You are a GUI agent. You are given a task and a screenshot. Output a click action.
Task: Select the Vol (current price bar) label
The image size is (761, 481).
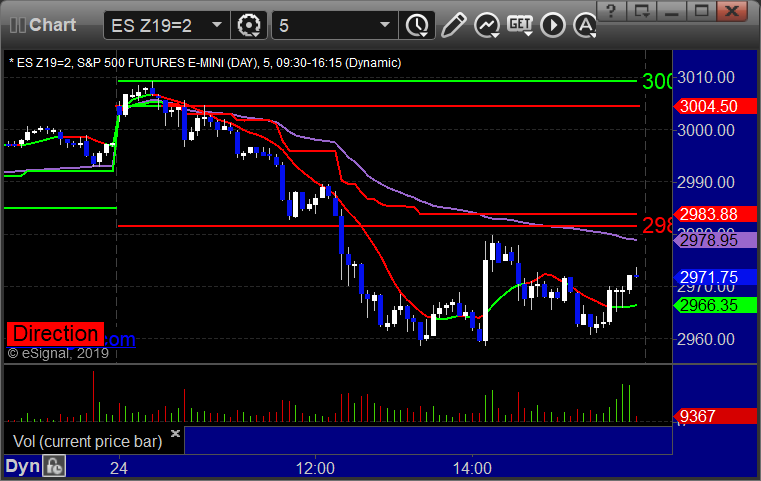click(x=87, y=441)
